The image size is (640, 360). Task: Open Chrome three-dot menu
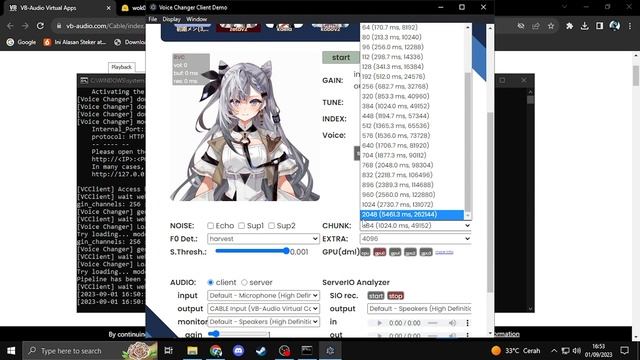tap(630, 26)
